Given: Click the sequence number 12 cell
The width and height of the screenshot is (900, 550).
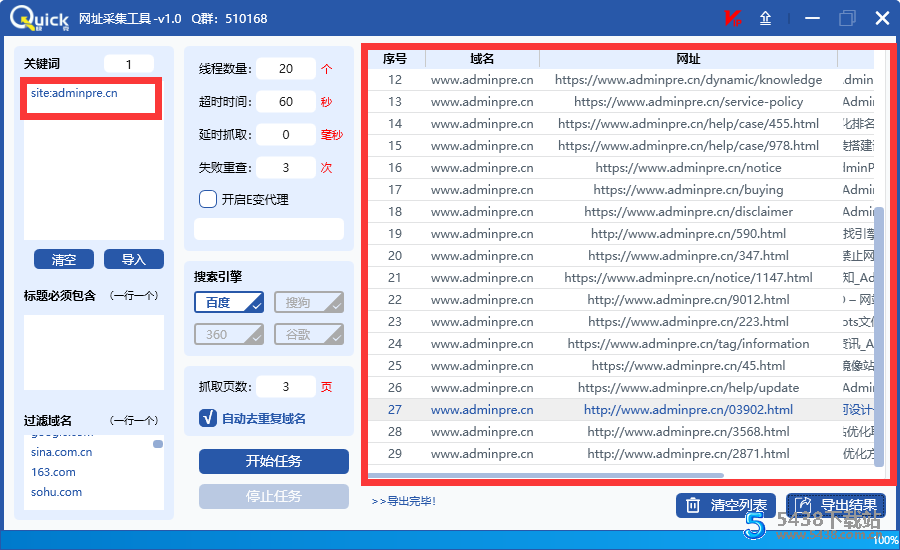Looking at the screenshot, I should click(x=395, y=80).
